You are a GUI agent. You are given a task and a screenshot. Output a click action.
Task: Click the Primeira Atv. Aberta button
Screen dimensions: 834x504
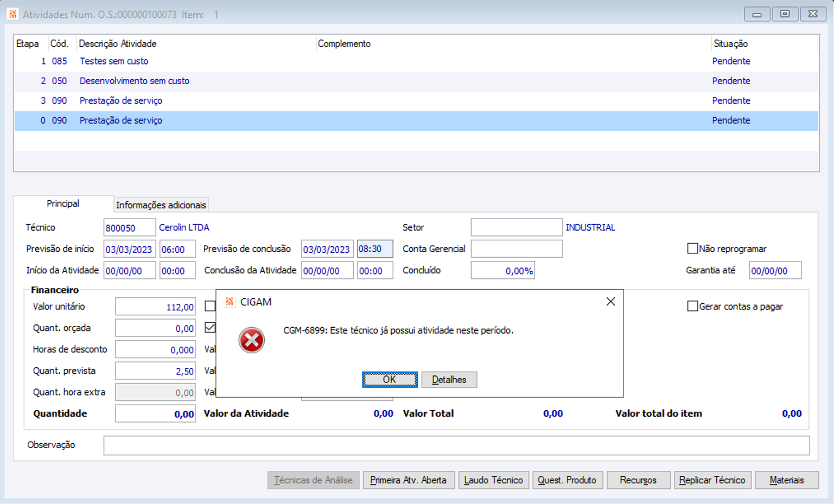tap(408, 480)
